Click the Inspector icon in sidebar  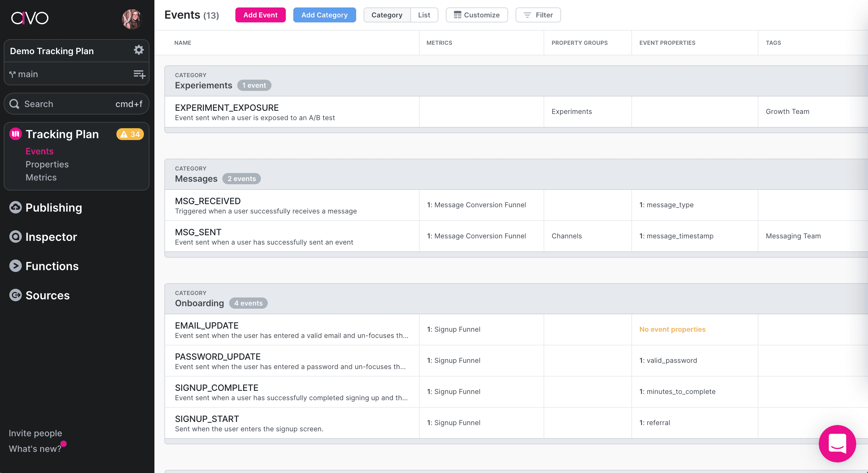[x=16, y=237]
